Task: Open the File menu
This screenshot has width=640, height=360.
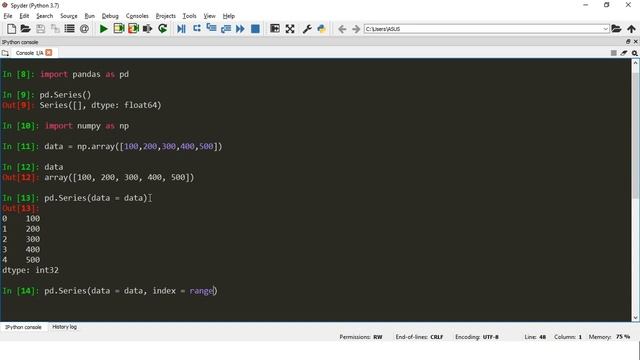Action: (8, 16)
